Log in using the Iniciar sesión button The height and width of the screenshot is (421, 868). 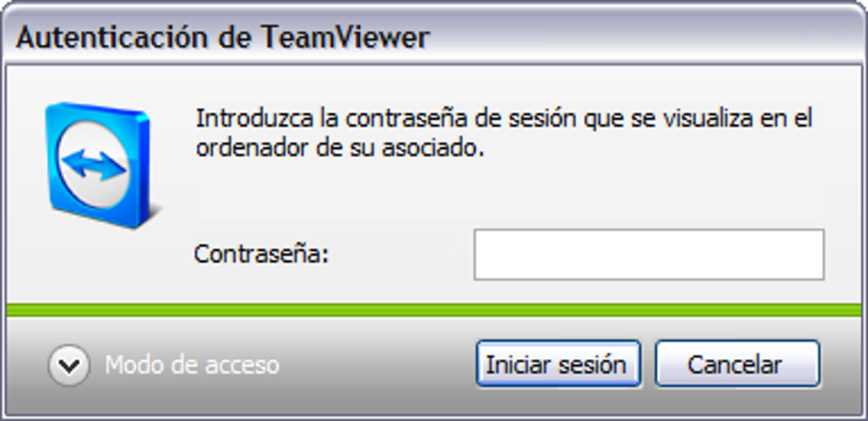pos(558,364)
